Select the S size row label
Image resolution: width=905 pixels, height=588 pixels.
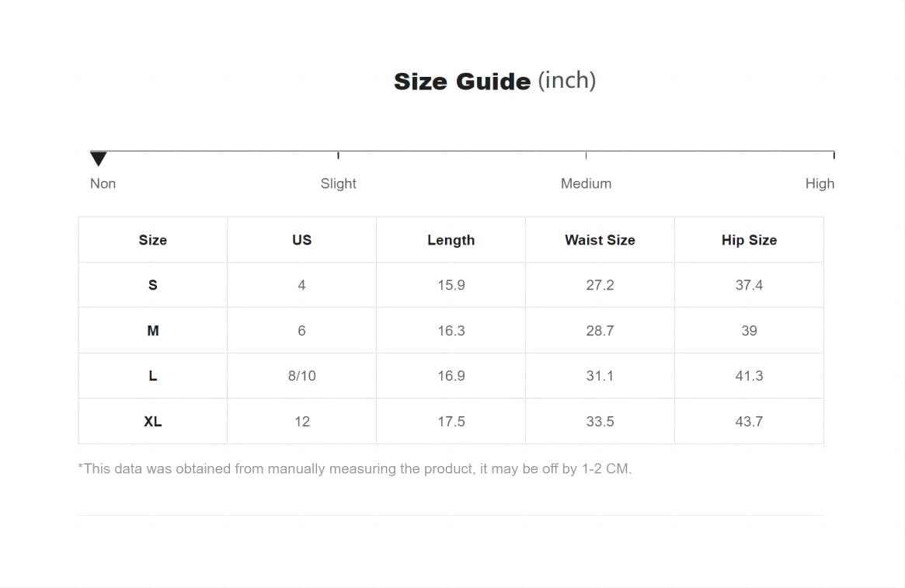pos(153,285)
